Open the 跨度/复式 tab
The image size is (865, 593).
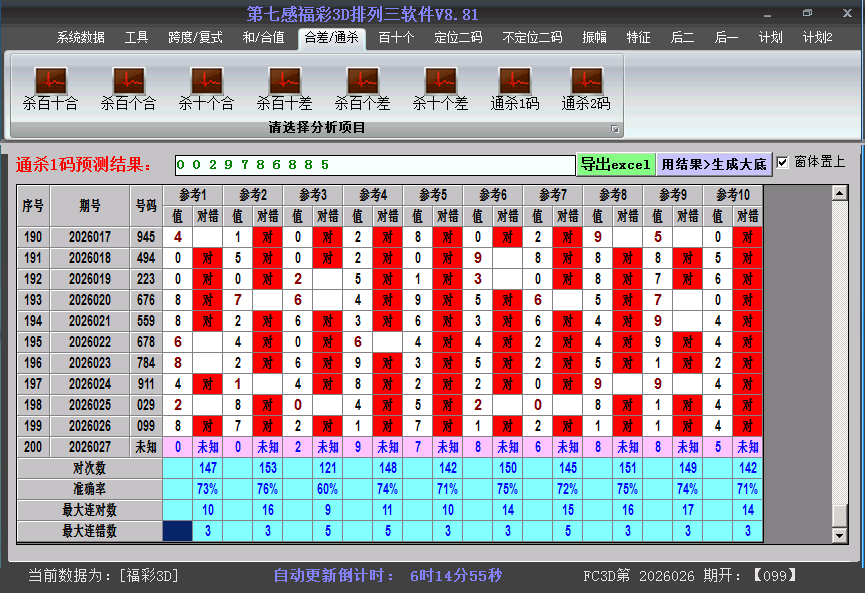[195, 38]
